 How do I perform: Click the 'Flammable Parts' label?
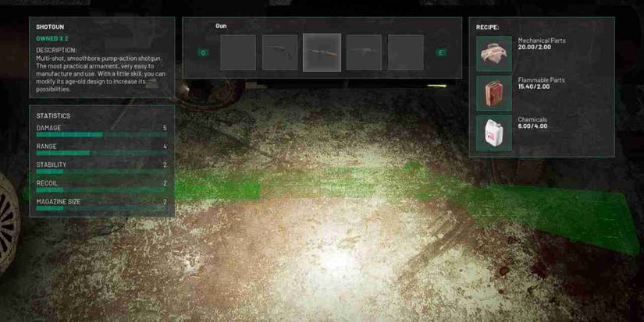point(541,80)
